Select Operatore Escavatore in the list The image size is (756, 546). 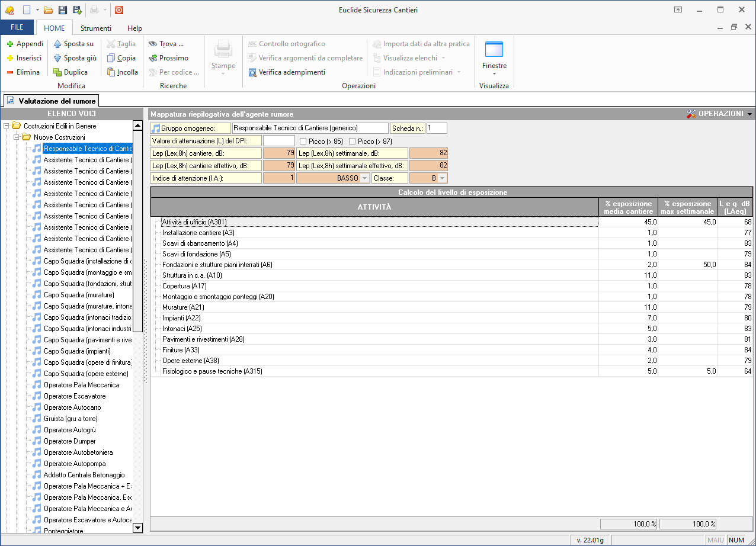pos(75,396)
